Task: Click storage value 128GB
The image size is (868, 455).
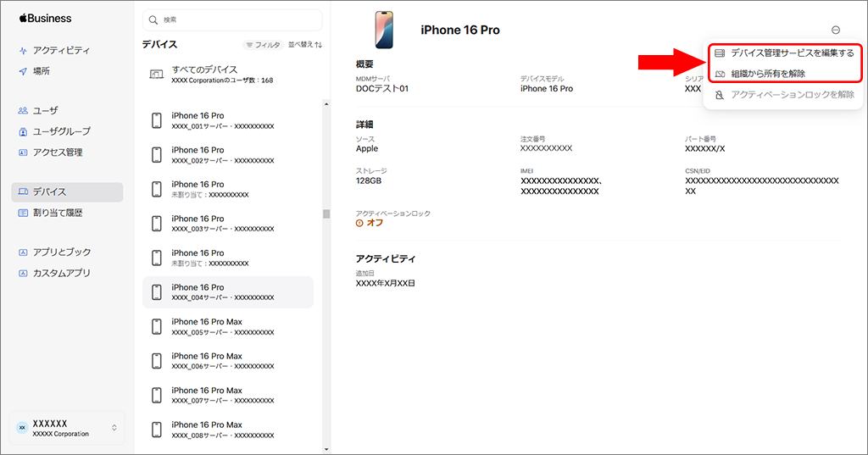Action: pos(369,181)
